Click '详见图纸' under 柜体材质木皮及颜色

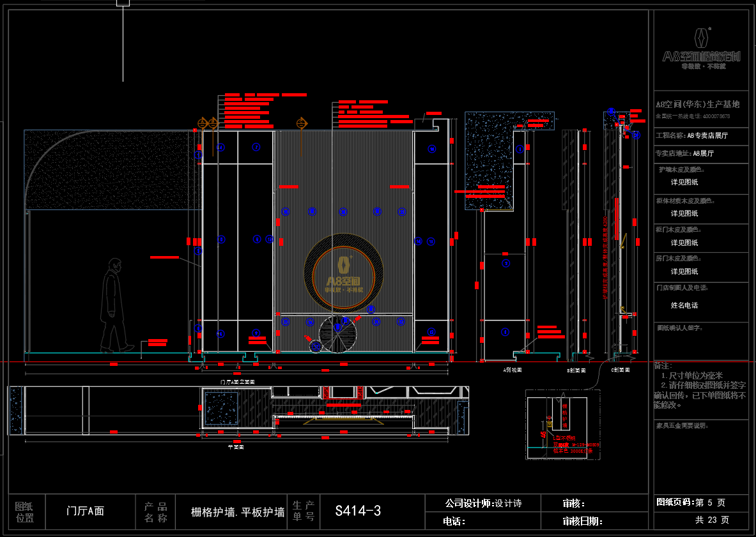coord(684,213)
